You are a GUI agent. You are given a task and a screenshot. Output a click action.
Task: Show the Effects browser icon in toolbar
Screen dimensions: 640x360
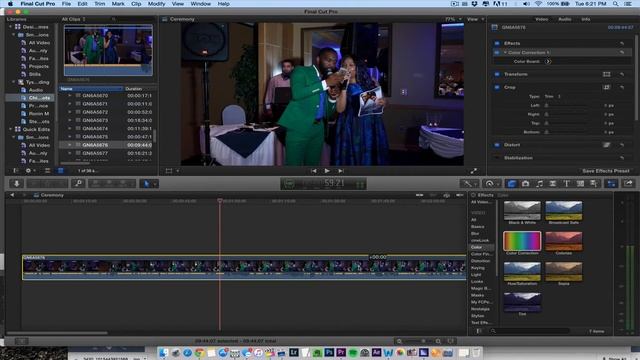[x=512, y=184]
